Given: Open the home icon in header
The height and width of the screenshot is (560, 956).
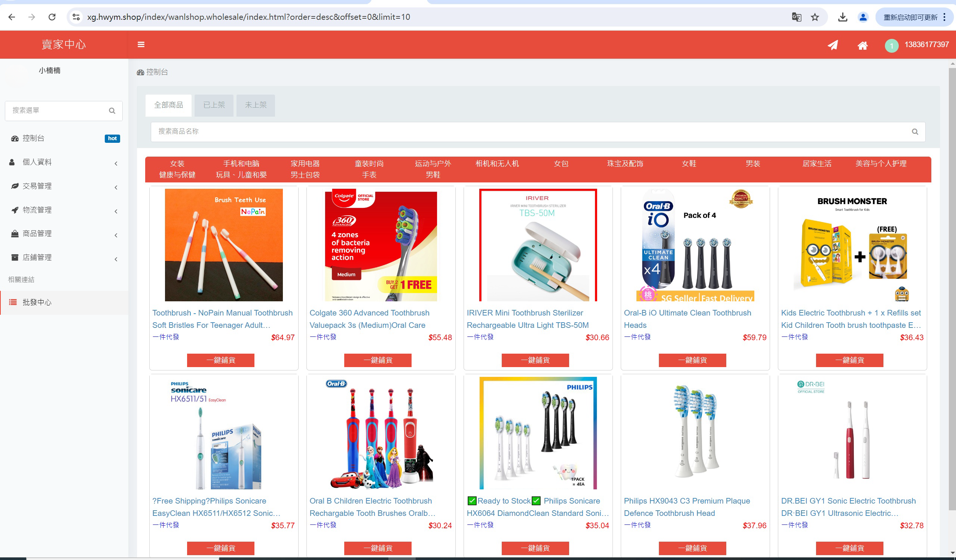Looking at the screenshot, I should coord(862,46).
